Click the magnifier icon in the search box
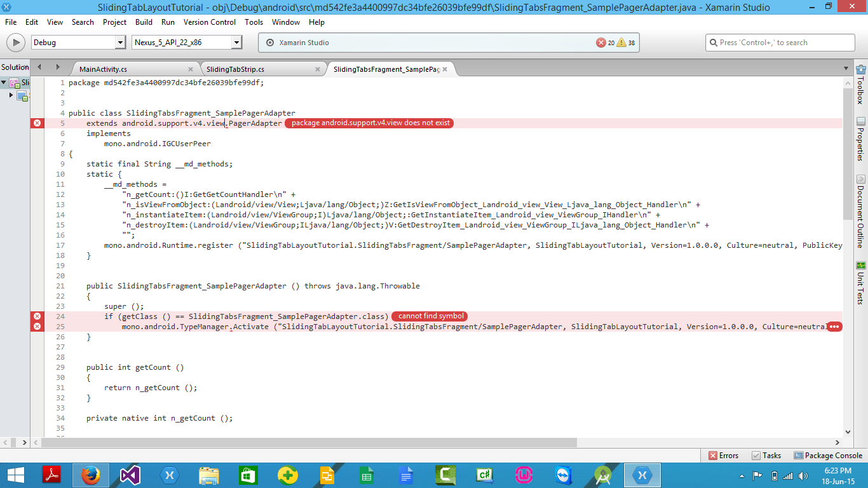 (x=713, y=43)
